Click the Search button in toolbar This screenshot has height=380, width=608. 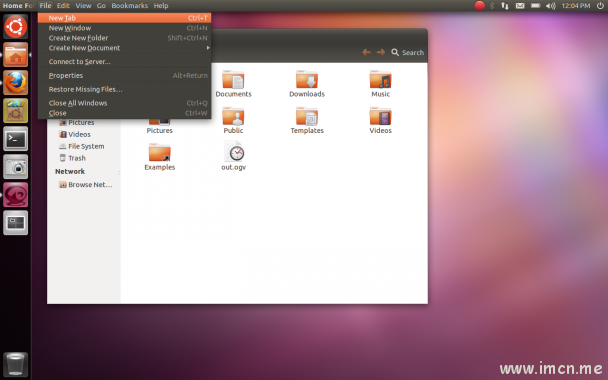(x=408, y=52)
